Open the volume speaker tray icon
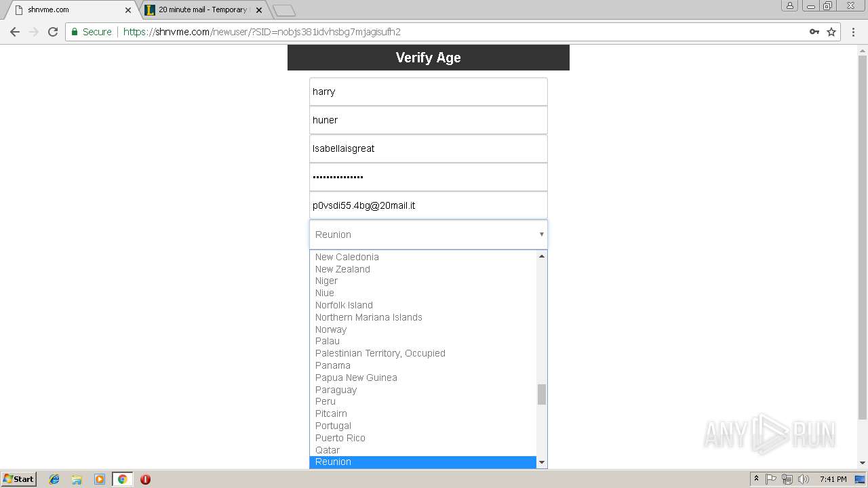The height and width of the screenshot is (488, 868). (803, 479)
